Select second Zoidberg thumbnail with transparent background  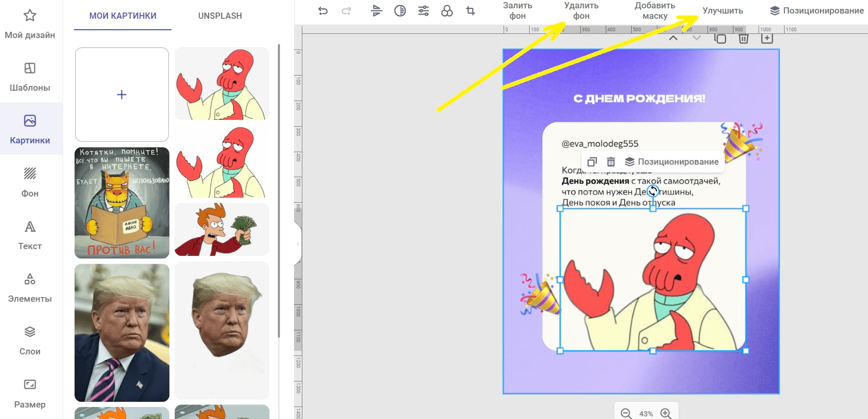(222, 162)
